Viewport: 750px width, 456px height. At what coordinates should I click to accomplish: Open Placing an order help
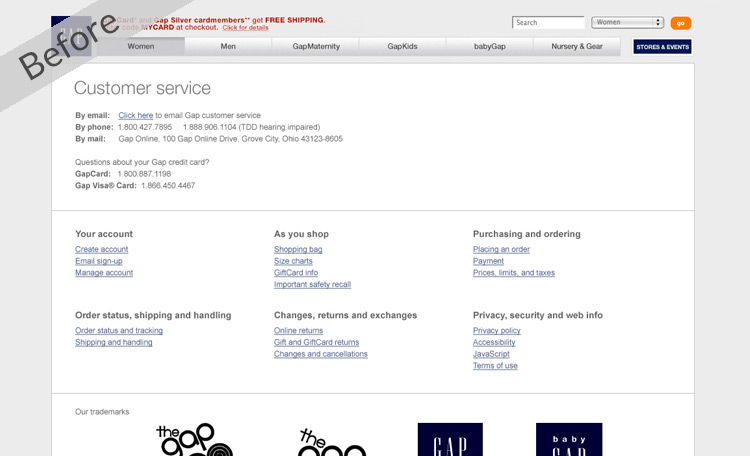click(501, 249)
